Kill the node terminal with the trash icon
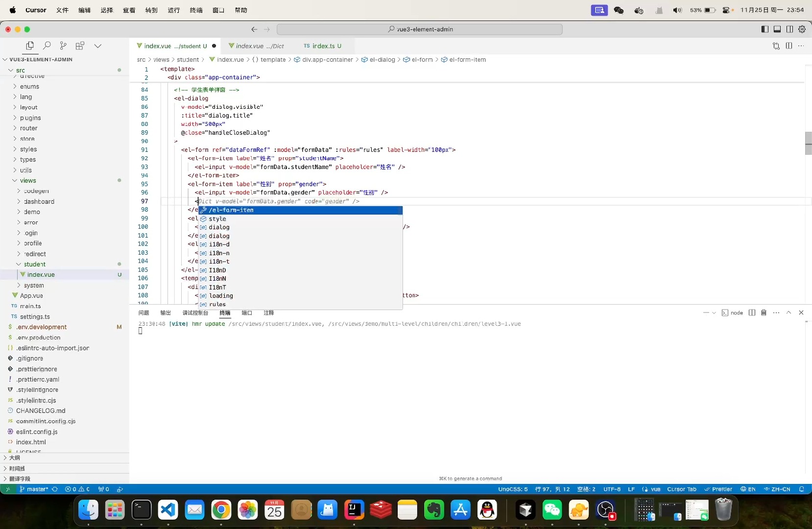Image resolution: width=812 pixels, height=529 pixels. pyautogui.click(x=764, y=313)
